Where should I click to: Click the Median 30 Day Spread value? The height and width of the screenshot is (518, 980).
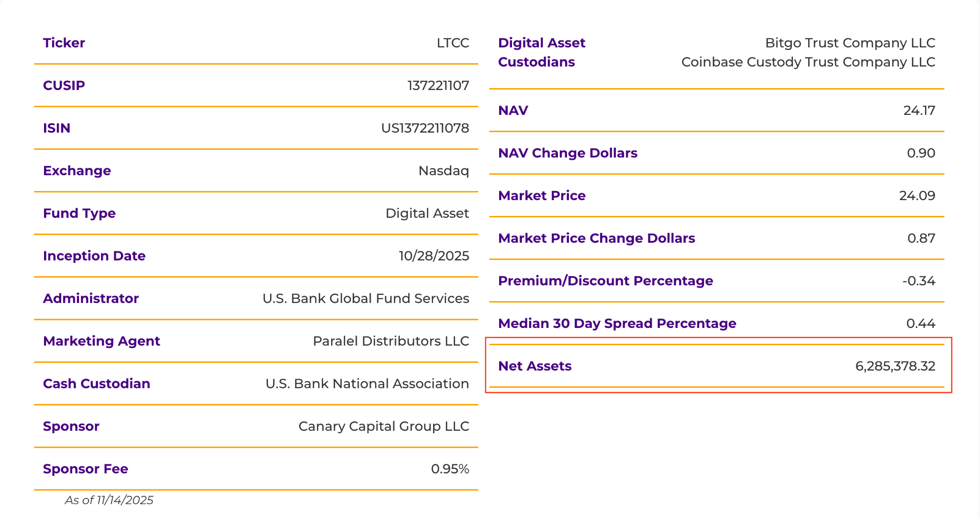click(x=920, y=324)
